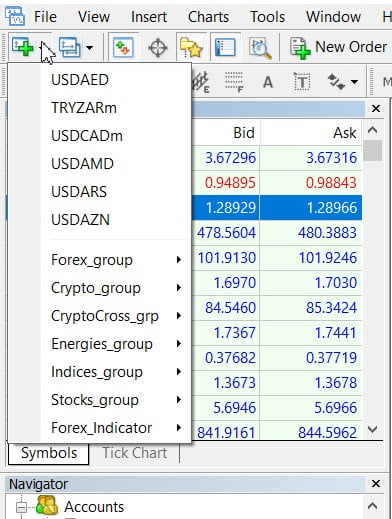Image resolution: width=392 pixels, height=519 pixels.
Task: Select the Fibonacci retracement tool
Action: point(234,82)
